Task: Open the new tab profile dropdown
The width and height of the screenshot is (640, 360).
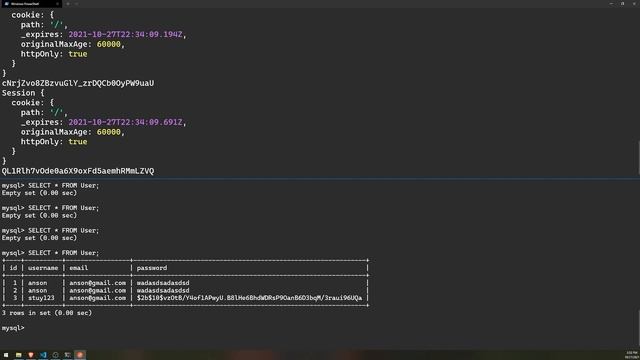Action: tap(76, 4)
